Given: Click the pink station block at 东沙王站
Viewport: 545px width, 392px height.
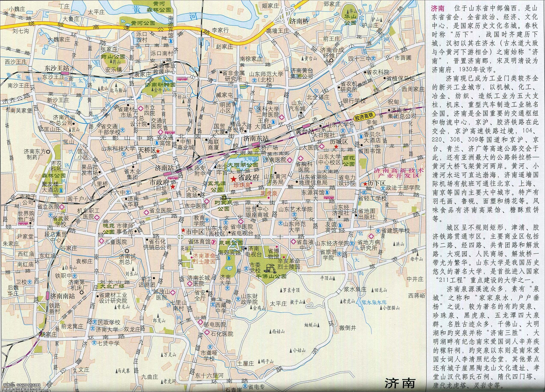Looking at the screenshot, I should pyautogui.click(x=65, y=73).
